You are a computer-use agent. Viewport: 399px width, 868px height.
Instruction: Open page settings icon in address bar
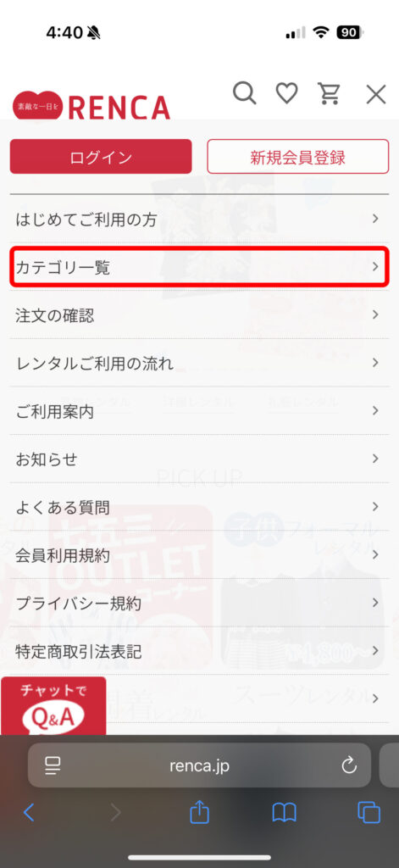(x=53, y=765)
